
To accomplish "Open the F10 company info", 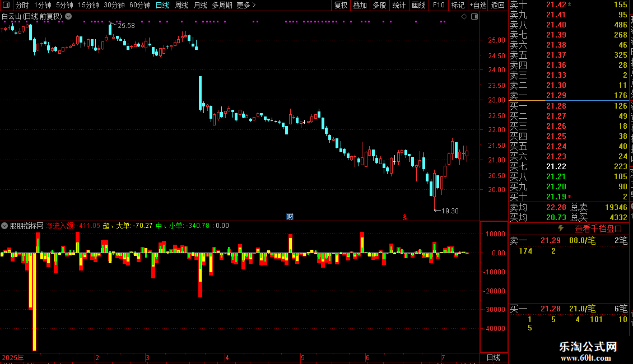I will click(x=439, y=5).
